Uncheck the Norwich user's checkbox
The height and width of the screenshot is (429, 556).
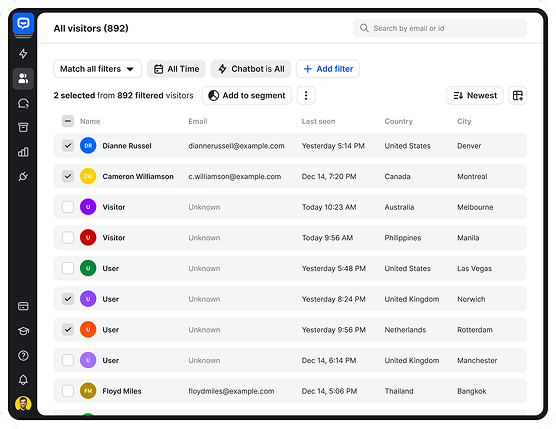(x=68, y=299)
